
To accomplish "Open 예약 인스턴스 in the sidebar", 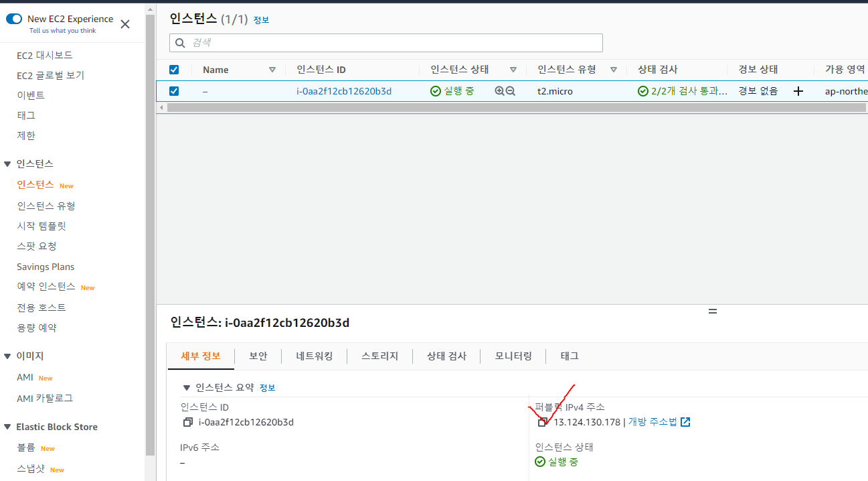I will 46,286.
